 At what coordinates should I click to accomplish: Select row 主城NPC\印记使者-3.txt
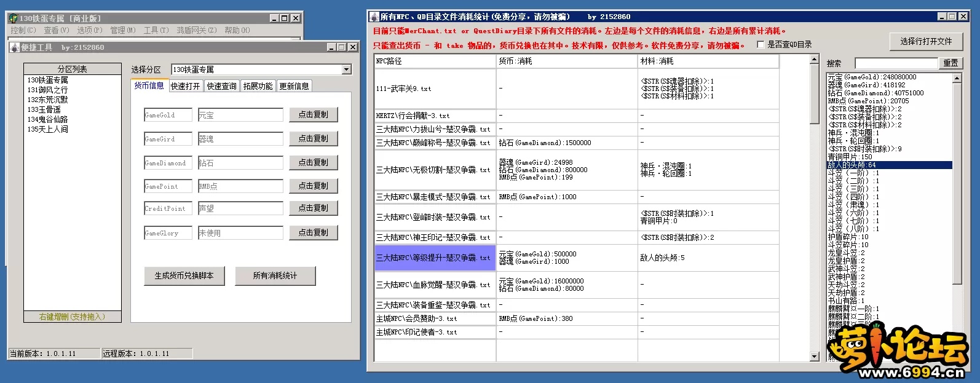tap(577, 332)
